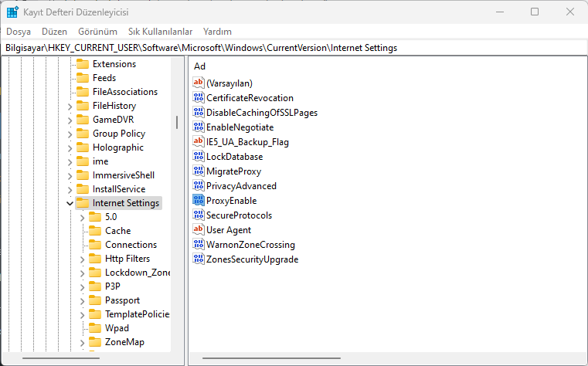Click the tree pane horizontal scrollbar
Screen dimensions: 588x366
click(x=61, y=358)
